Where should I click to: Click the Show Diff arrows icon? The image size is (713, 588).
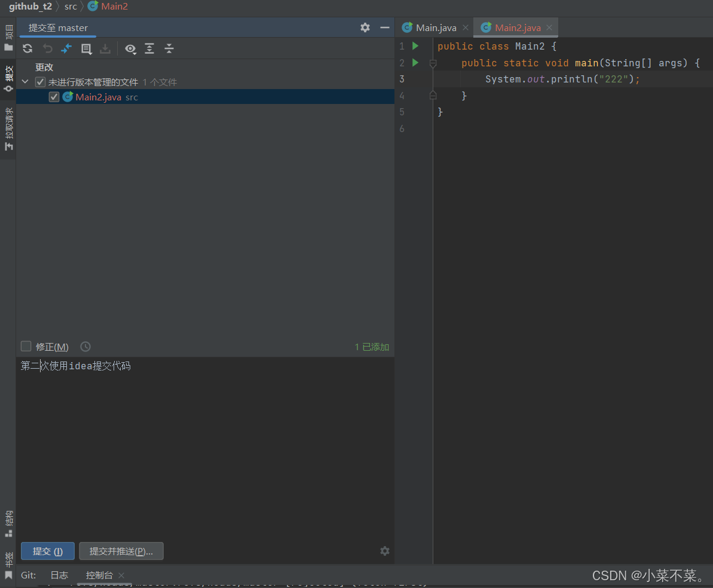[x=66, y=49]
